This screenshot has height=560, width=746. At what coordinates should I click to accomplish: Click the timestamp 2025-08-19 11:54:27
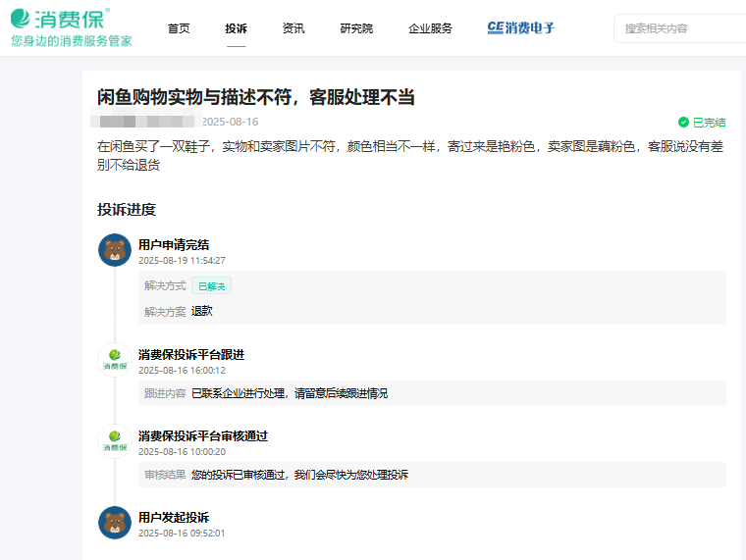(182, 261)
